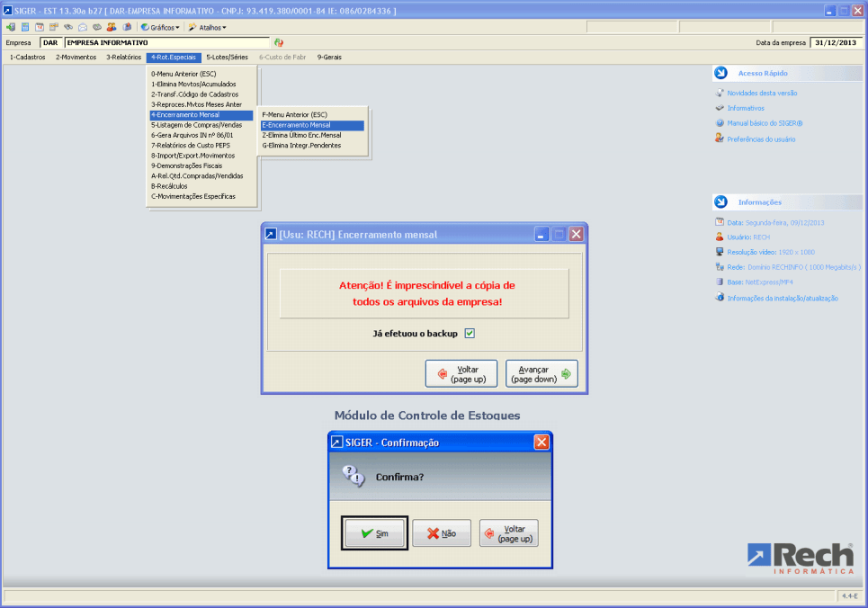
Task: Click the switch-company icon beside EMPRESA INFORMATIVO
Action: pos(279,42)
